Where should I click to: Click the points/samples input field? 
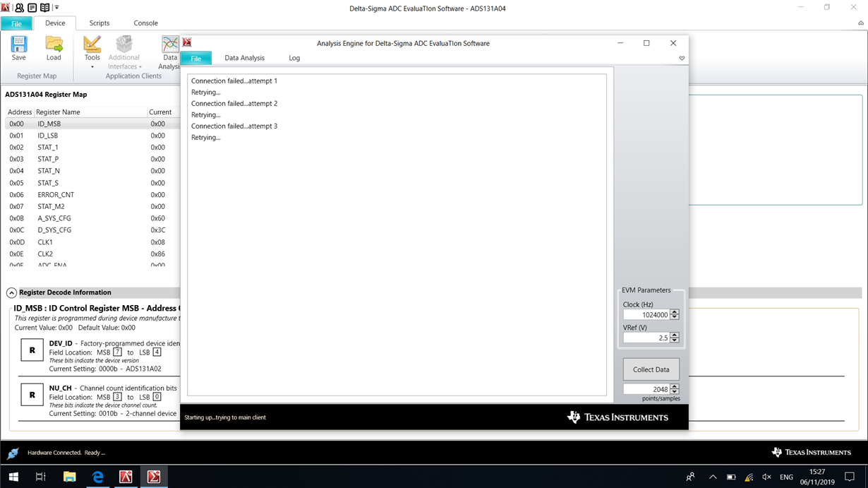click(646, 389)
